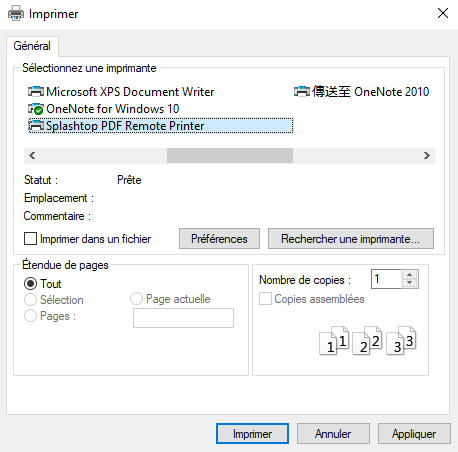Viewport: 458px width, 452px height.
Task: Select the Sélection radio button
Action: click(x=30, y=300)
